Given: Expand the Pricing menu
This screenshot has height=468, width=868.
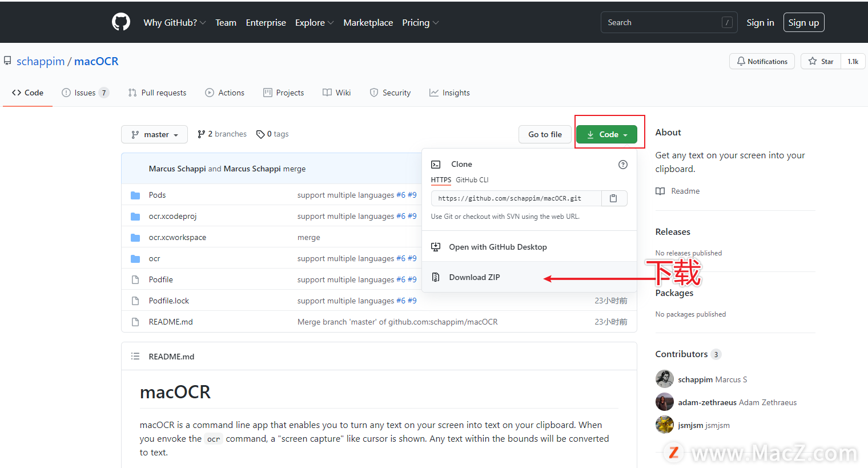Looking at the screenshot, I should point(421,23).
